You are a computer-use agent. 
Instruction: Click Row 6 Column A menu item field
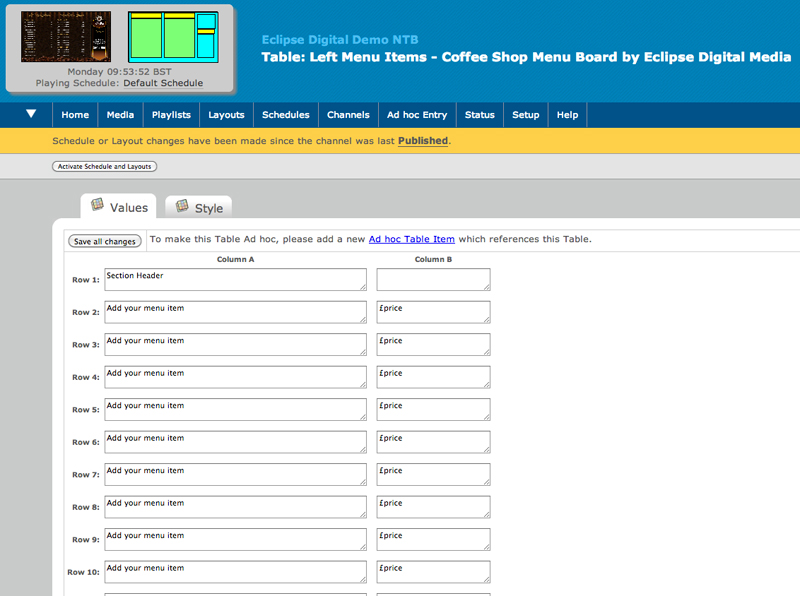(236, 442)
